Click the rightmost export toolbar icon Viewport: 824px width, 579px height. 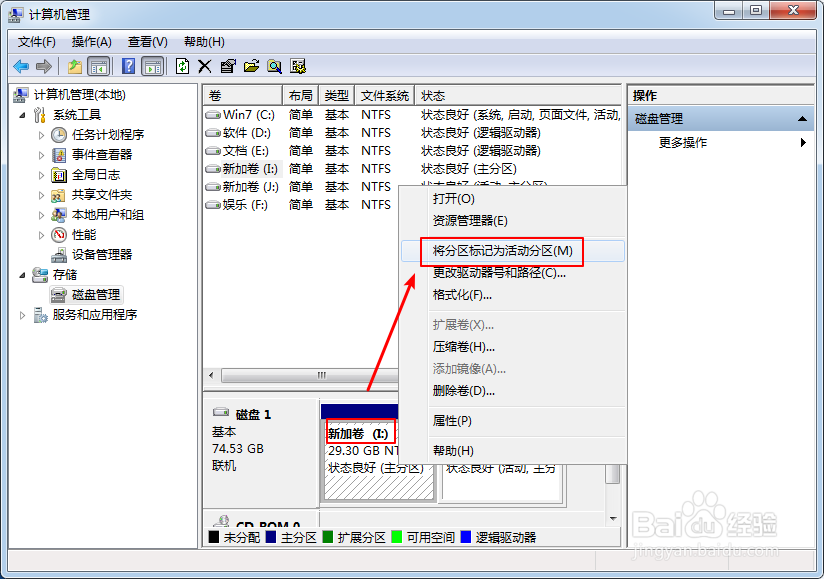(297, 66)
